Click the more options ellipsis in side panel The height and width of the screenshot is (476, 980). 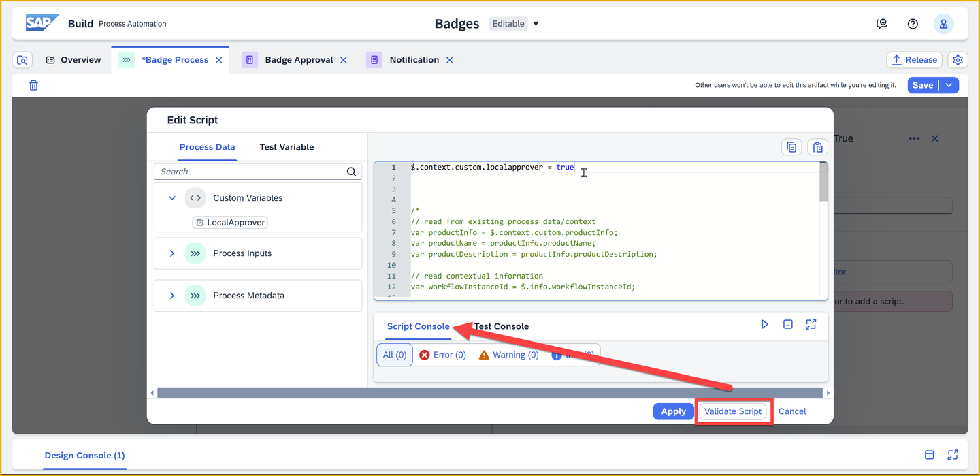915,138
